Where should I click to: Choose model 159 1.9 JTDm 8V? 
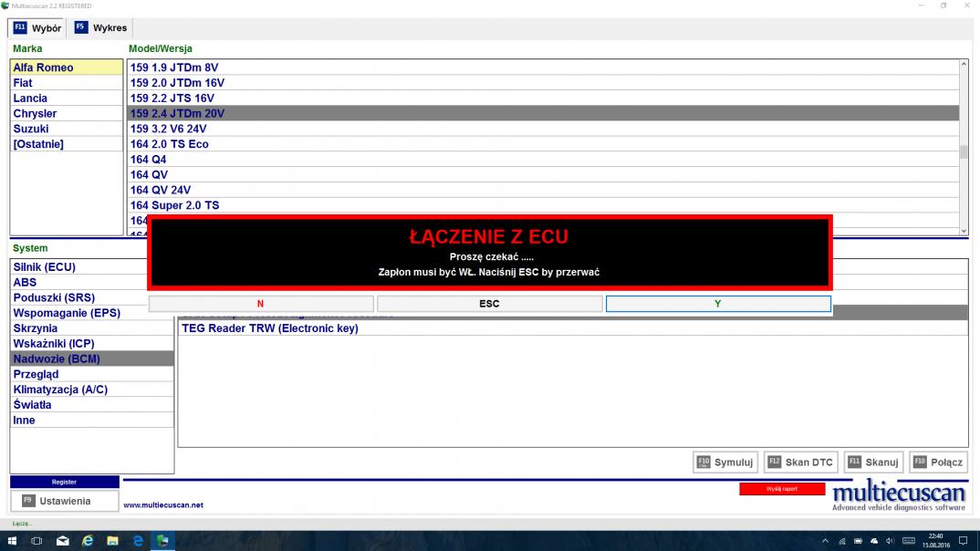(x=543, y=68)
